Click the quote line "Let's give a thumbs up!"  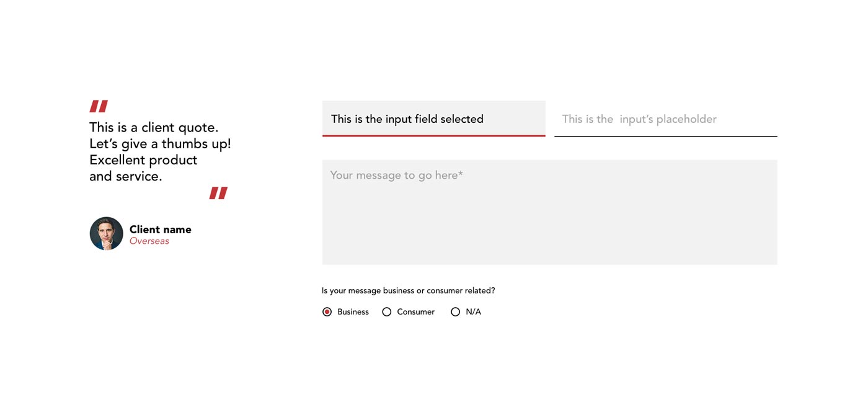tap(160, 144)
